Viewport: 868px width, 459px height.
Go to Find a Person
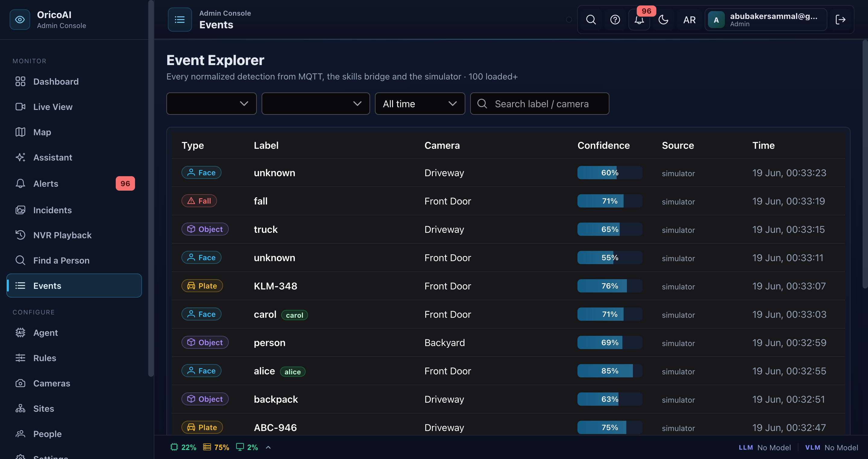(x=74, y=260)
